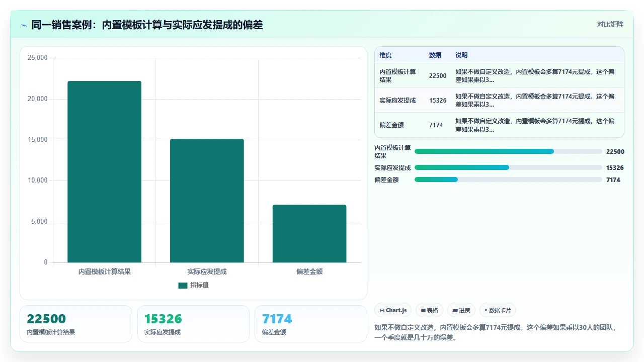This screenshot has width=644, height=362.
Task: Click the 22500 data card
Action: [x=76, y=324]
